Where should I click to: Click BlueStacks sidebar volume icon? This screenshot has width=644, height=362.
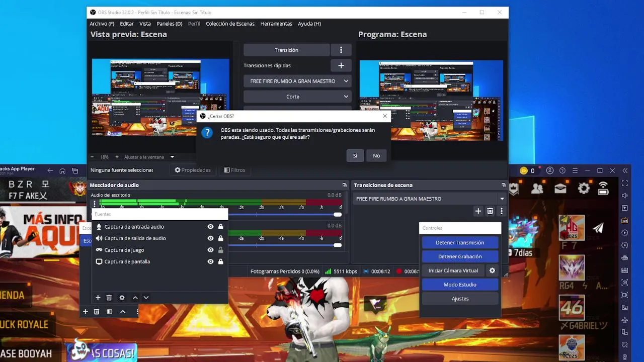pos(625,196)
